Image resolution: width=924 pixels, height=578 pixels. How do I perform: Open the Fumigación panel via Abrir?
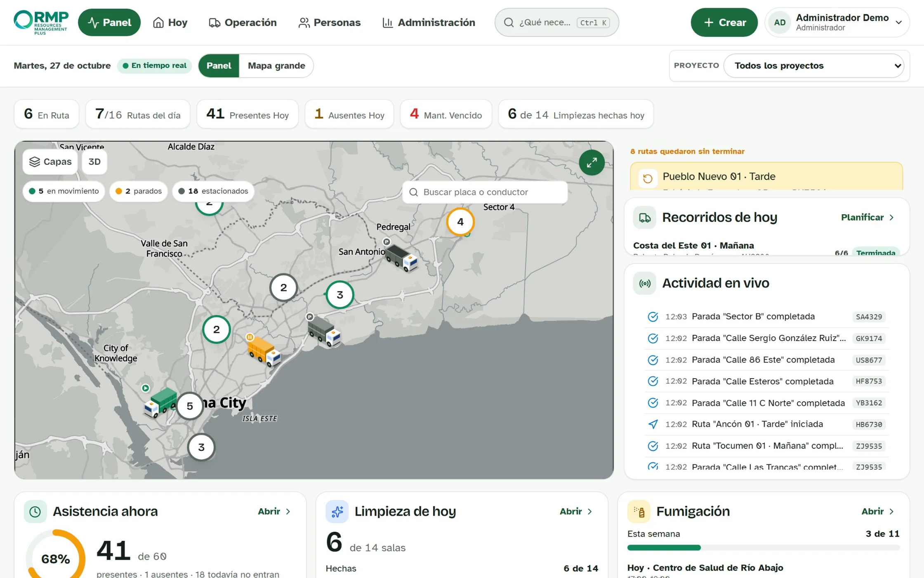tap(878, 512)
